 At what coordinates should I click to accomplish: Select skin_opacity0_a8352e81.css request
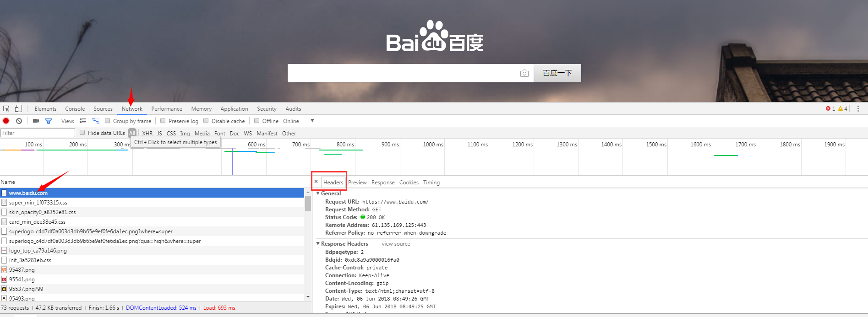pos(152,212)
